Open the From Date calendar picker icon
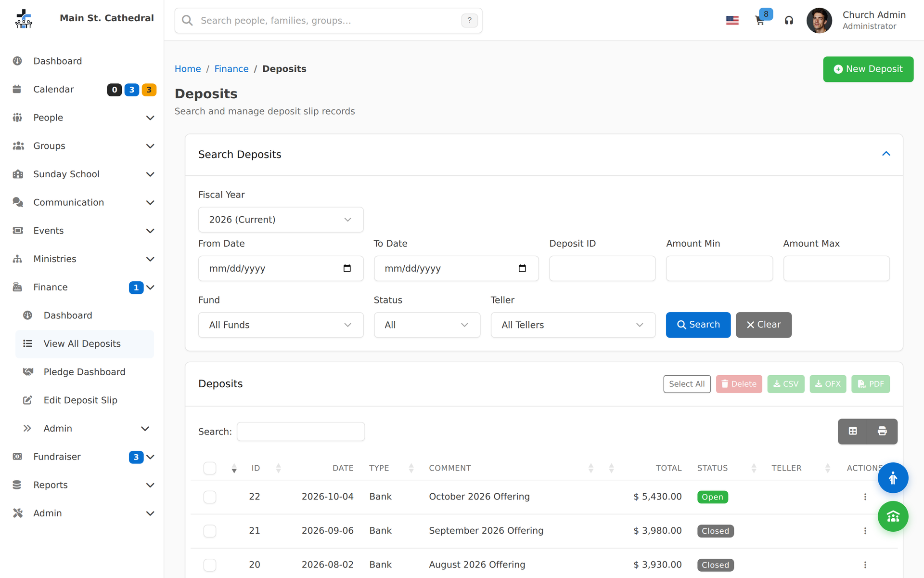924x578 pixels. pyautogui.click(x=347, y=268)
